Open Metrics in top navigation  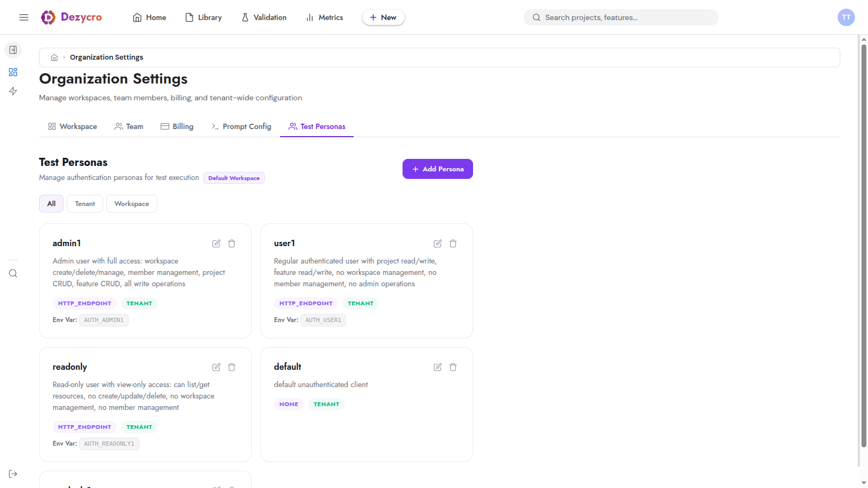324,17
